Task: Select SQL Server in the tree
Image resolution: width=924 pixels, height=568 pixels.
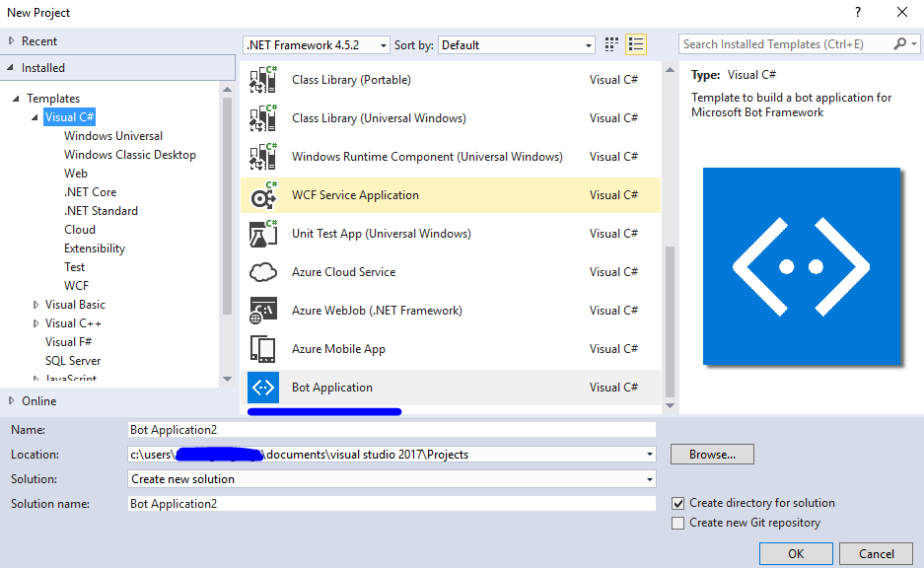Action: (x=73, y=361)
